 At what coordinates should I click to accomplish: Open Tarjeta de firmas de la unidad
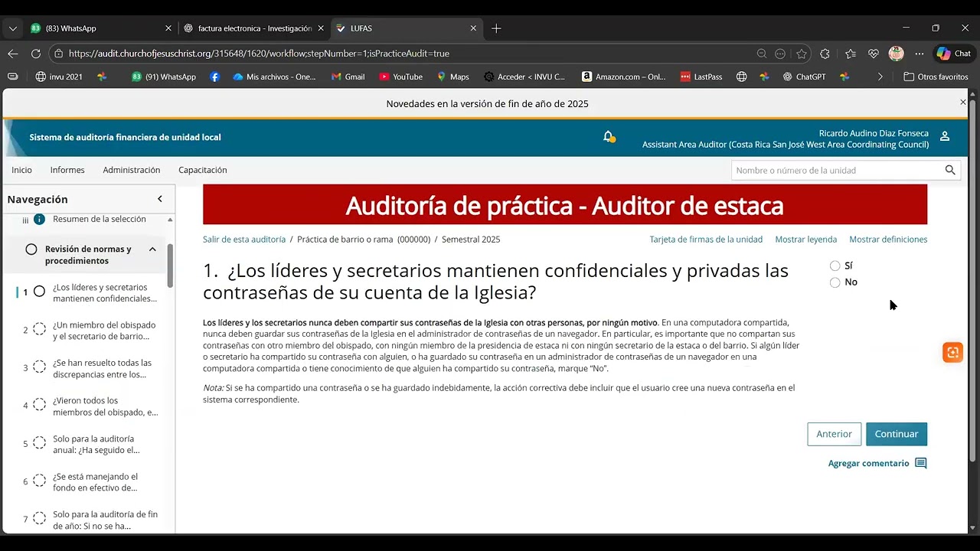[x=706, y=240]
